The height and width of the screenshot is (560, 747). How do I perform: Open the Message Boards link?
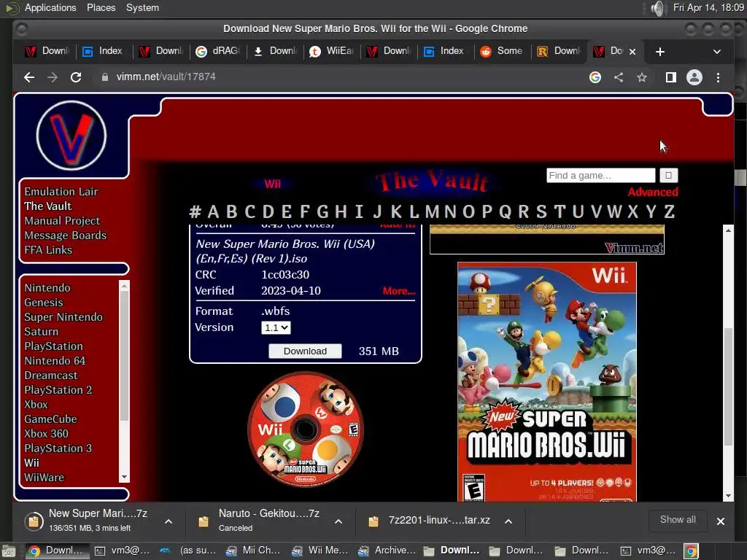pyautogui.click(x=65, y=236)
